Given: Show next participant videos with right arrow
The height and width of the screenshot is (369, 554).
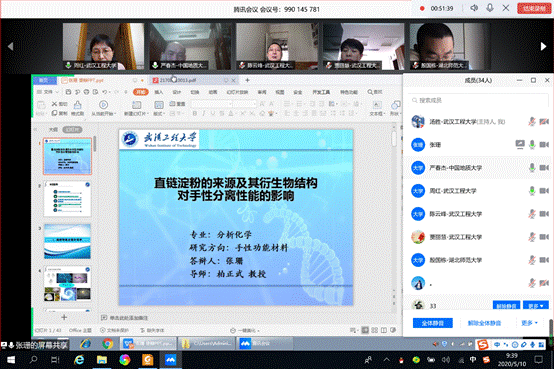Looking at the screenshot, I should click(x=543, y=46).
